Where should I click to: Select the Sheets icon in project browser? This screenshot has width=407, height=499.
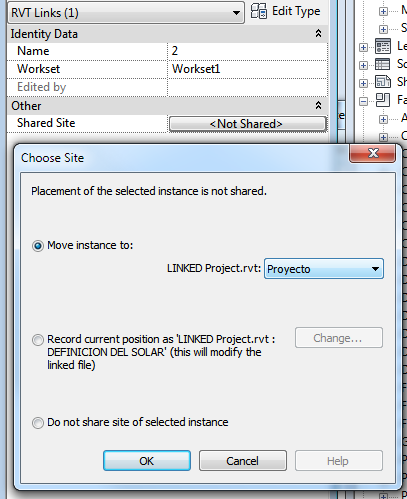pyautogui.click(x=383, y=82)
